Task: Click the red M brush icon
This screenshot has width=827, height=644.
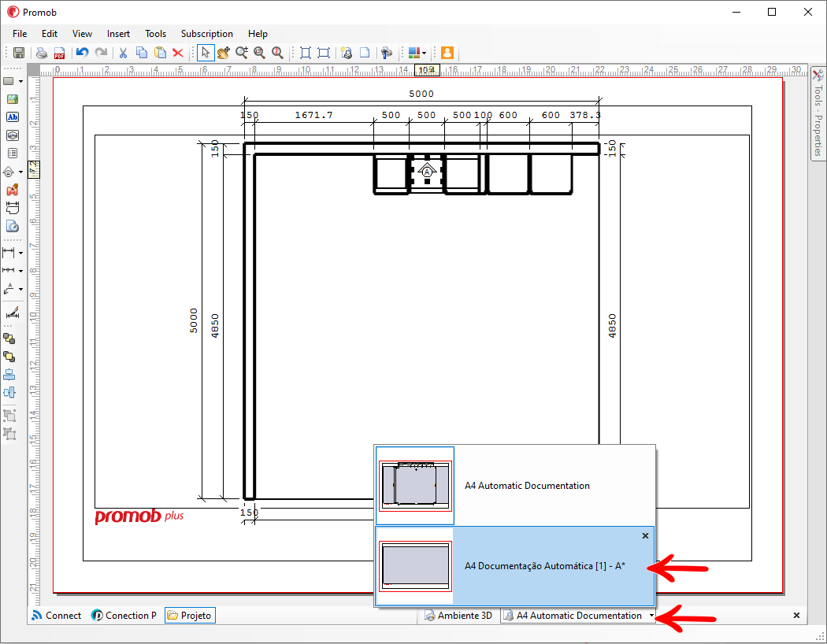Action: point(12,190)
